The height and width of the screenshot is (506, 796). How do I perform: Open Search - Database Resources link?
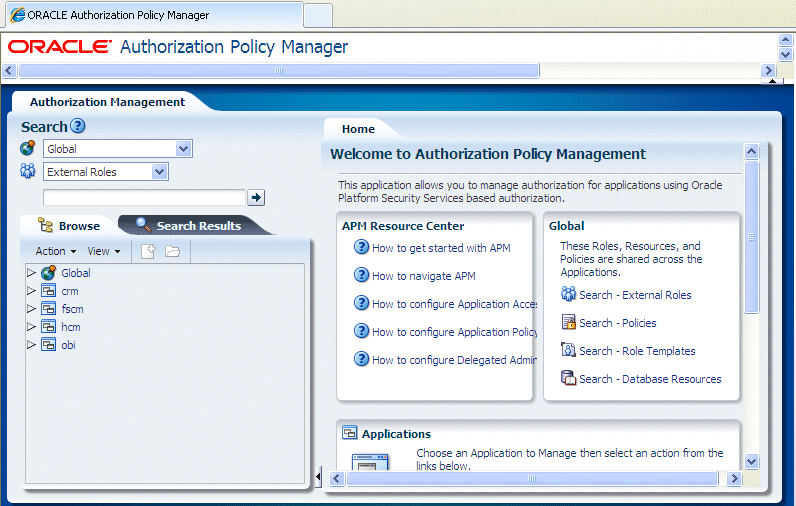point(650,379)
